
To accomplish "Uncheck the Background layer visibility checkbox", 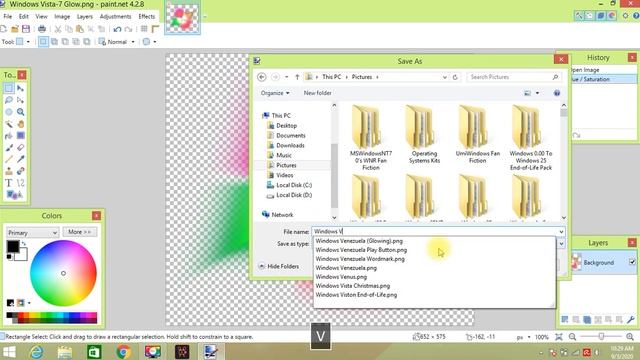I will click(x=632, y=262).
